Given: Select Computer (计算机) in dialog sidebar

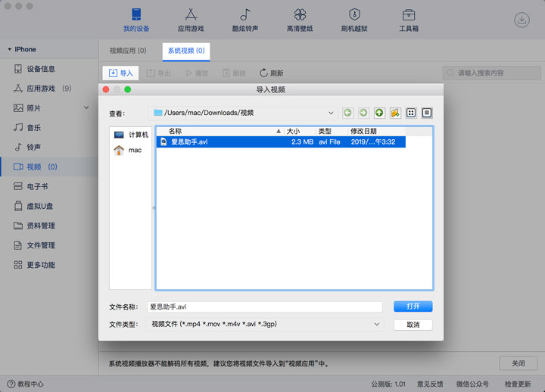Looking at the screenshot, I should [x=131, y=135].
